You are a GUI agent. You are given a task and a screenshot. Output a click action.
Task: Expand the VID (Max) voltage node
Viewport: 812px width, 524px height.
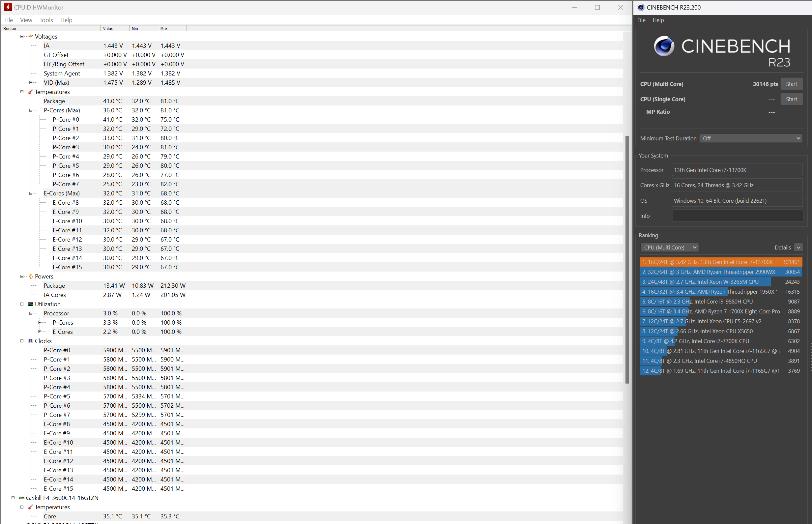pyautogui.click(x=31, y=83)
